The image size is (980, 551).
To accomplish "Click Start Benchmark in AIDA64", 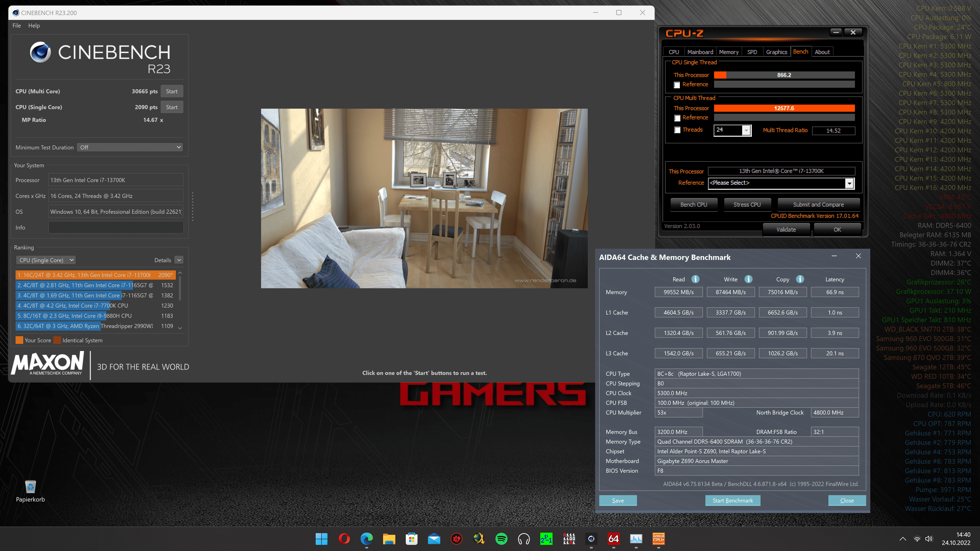I will [x=732, y=500].
